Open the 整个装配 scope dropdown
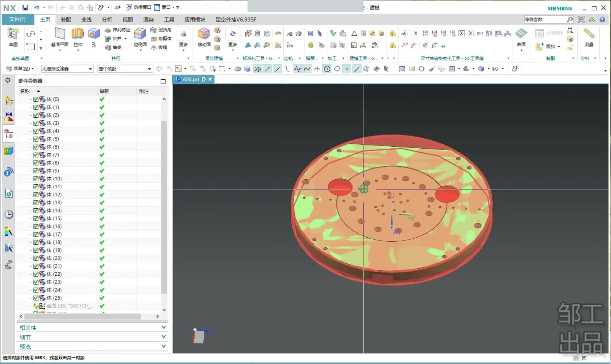The image size is (611, 364). (x=125, y=69)
